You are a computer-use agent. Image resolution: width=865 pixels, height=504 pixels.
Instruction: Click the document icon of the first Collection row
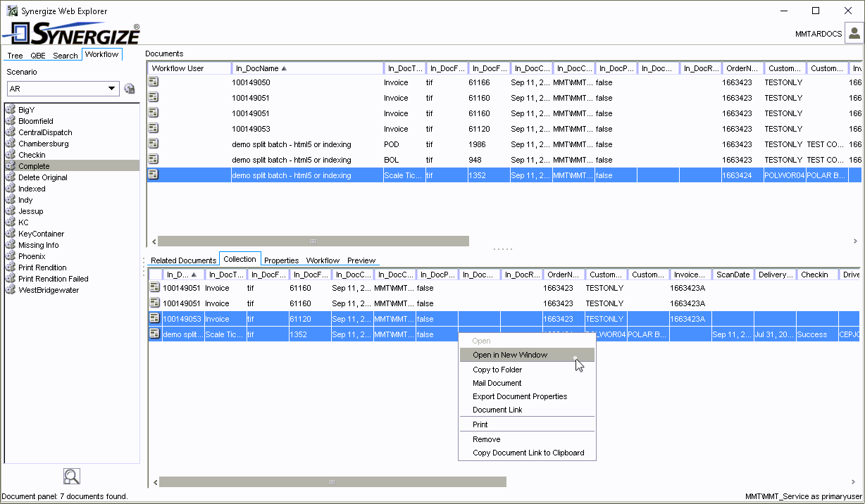click(x=155, y=288)
